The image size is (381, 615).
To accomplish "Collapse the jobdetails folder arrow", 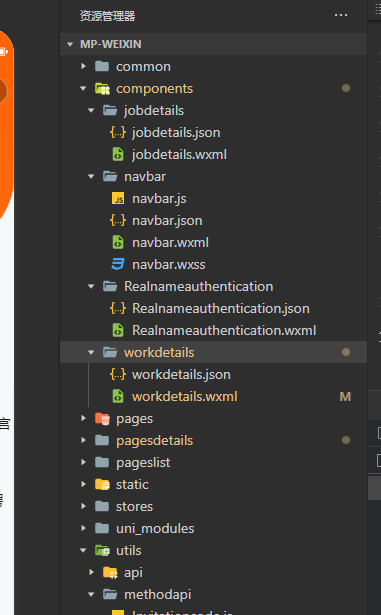I will click(91, 111).
